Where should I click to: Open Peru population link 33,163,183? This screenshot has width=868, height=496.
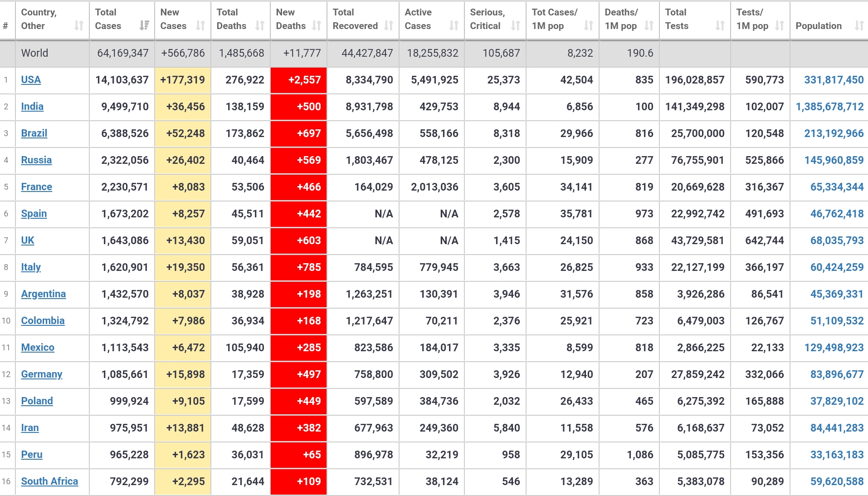coord(837,455)
